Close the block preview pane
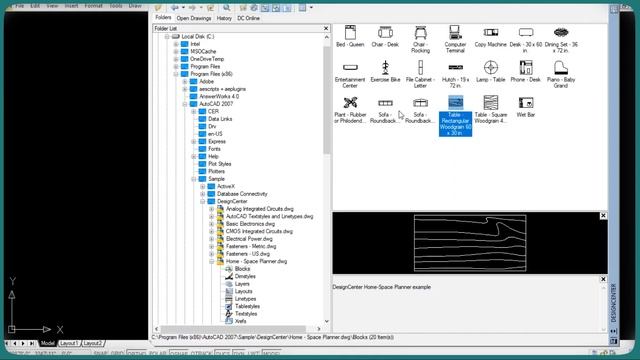The image size is (640, 360). pos(603,216)
